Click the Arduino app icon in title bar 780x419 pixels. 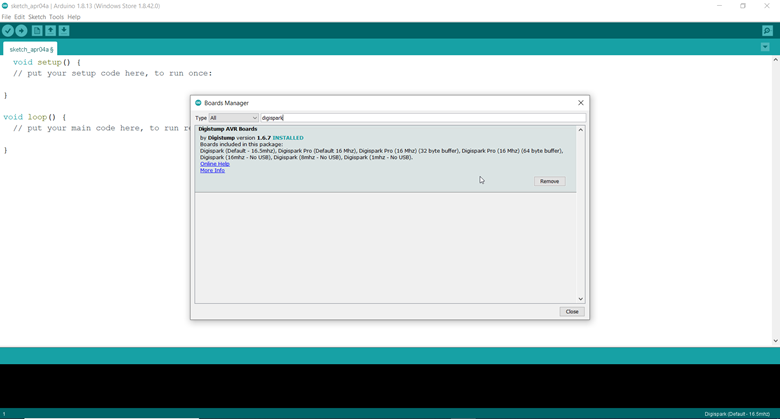[x=5, y=6]
